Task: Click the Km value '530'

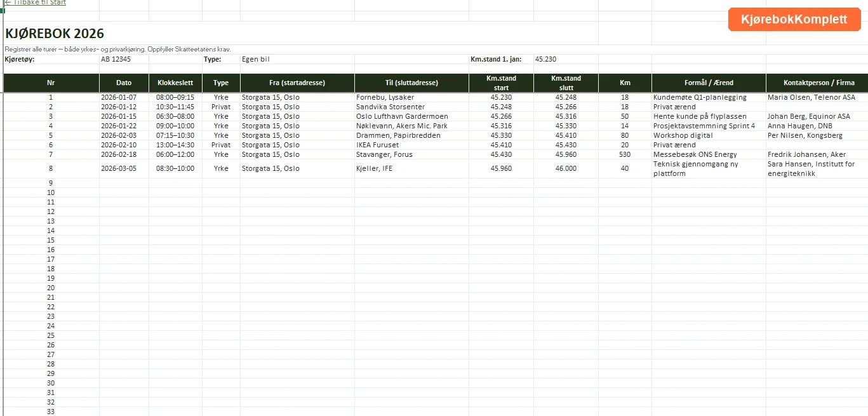Action: tap(625, 155)
